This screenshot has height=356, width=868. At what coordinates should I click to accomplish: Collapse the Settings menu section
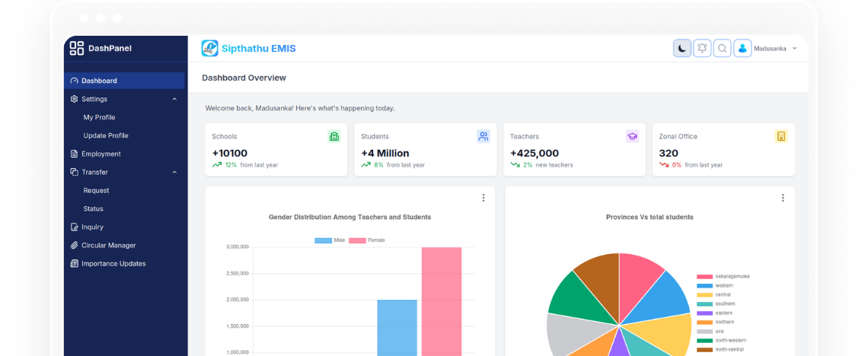pos(174,99)
